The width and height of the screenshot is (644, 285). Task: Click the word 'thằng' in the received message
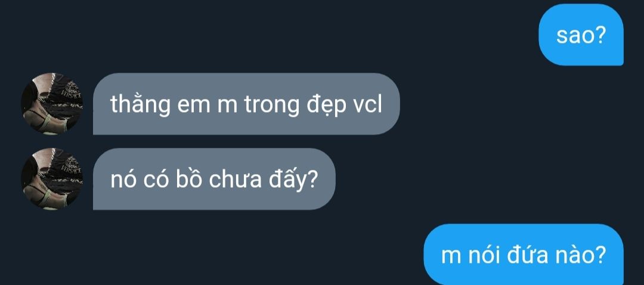pyautogui.click(x=141, y=105)
